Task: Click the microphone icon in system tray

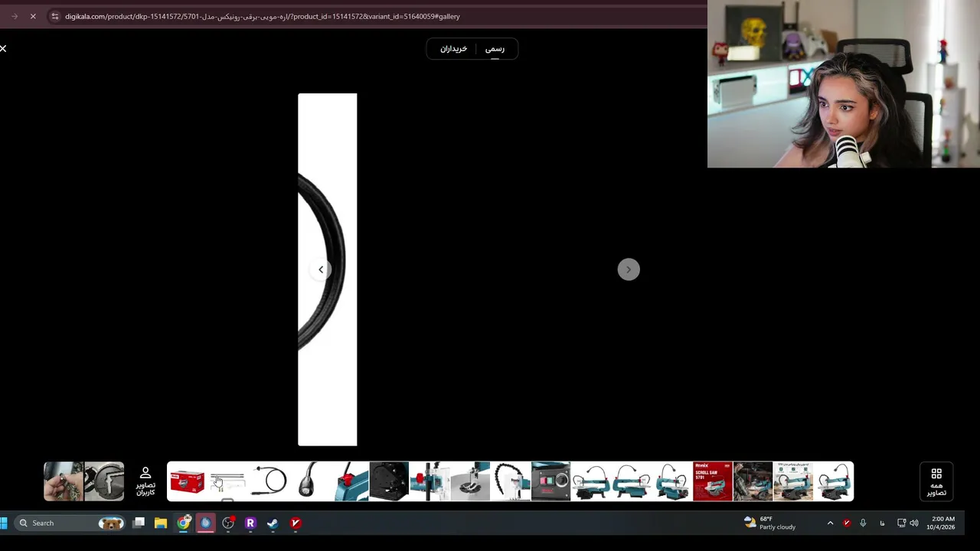Action: (863, 523)
